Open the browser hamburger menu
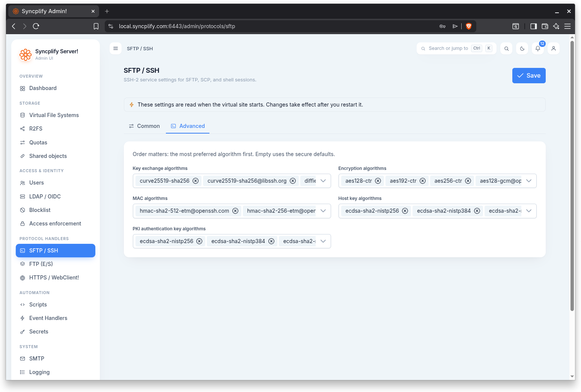 click(x=567, y=26)
